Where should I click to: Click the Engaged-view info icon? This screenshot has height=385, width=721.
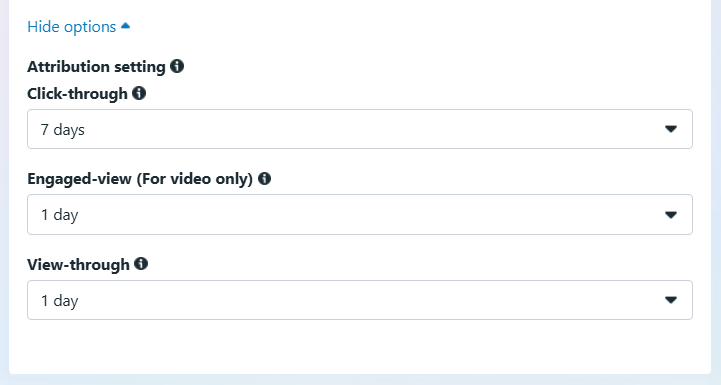click(x=264, y=178)
